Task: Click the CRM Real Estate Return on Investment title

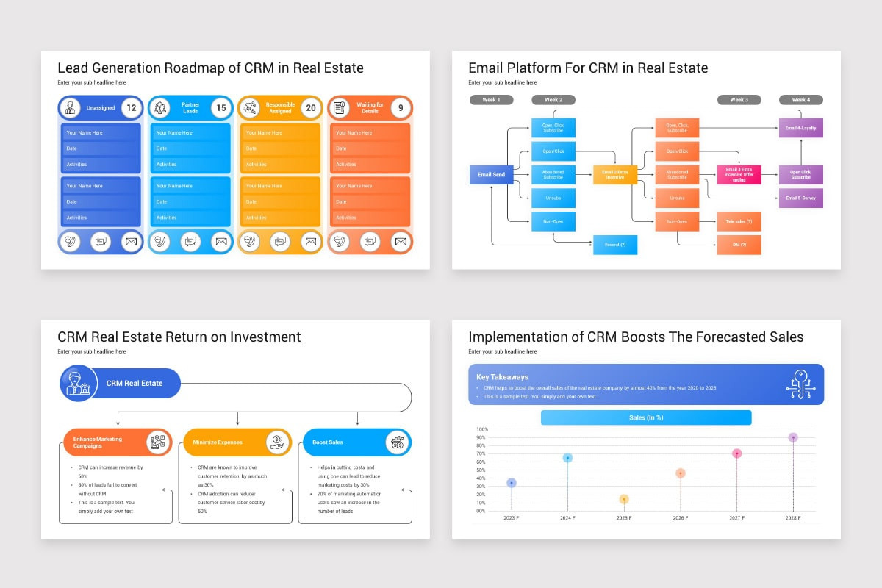Action: pyautogui.click(x=179, y=337)
